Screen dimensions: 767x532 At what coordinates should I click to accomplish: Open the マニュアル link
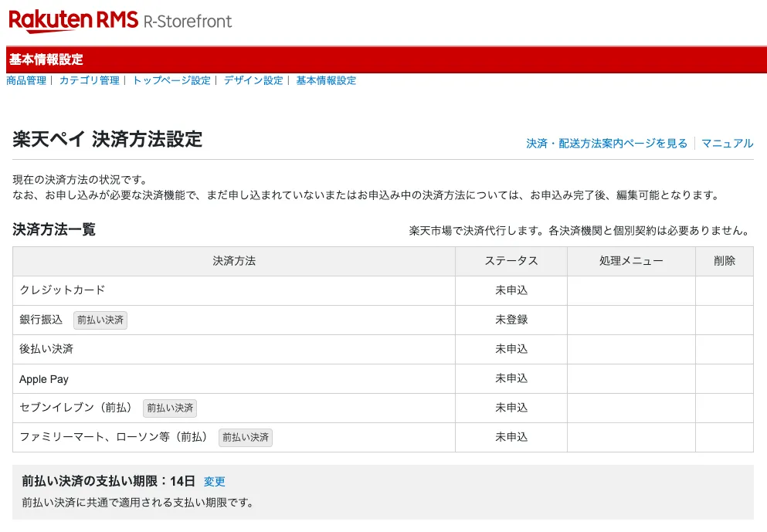pos(728,144)
